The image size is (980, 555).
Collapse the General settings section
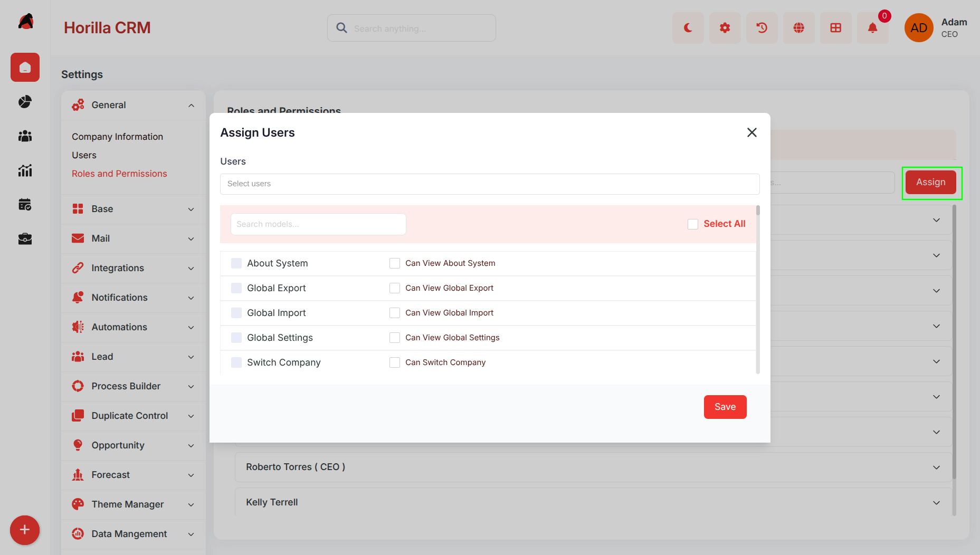133,105
